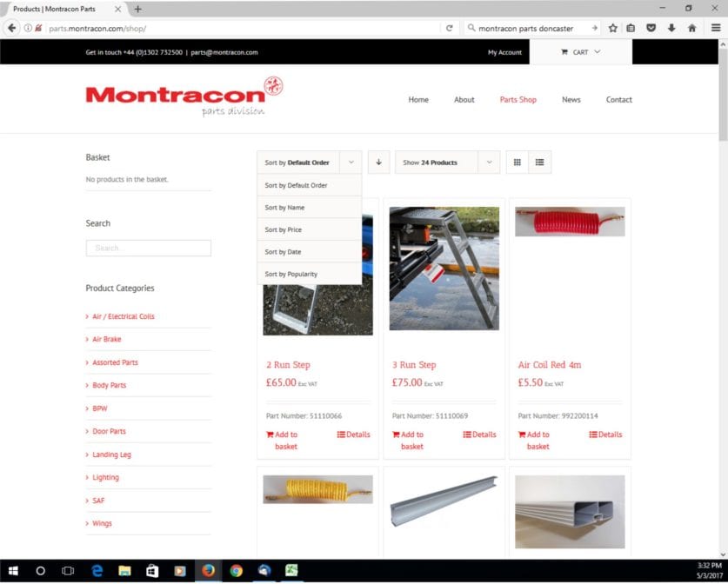This screenshot has height=584, width=728.
Task: Choose Sort by Date option
Action: pyautogui.click(x=310, y=252)
